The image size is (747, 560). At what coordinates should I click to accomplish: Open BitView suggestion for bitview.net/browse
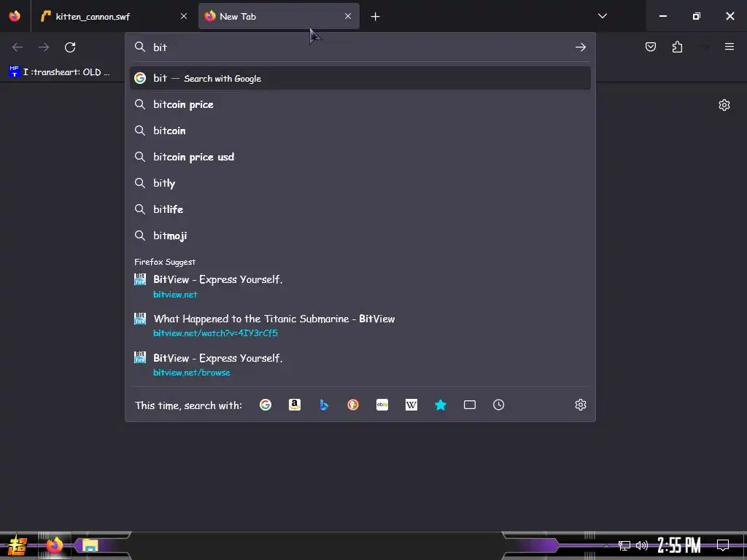point(360,365)
